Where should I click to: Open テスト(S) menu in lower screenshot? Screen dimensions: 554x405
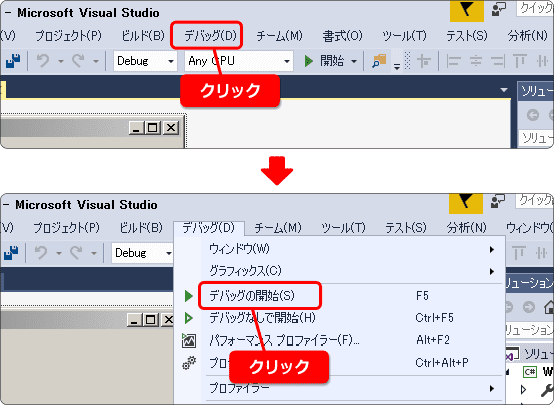click(x=406, y=228)
